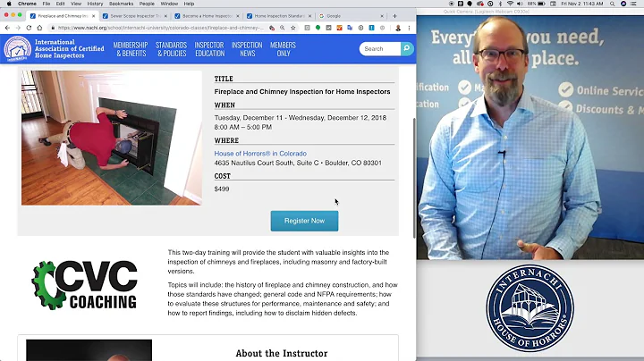Image resolution: width=644 pixels, height=361 pixels.
Task: Click the site Search input field
Action: pyautogui.click(x=380, y=49)
